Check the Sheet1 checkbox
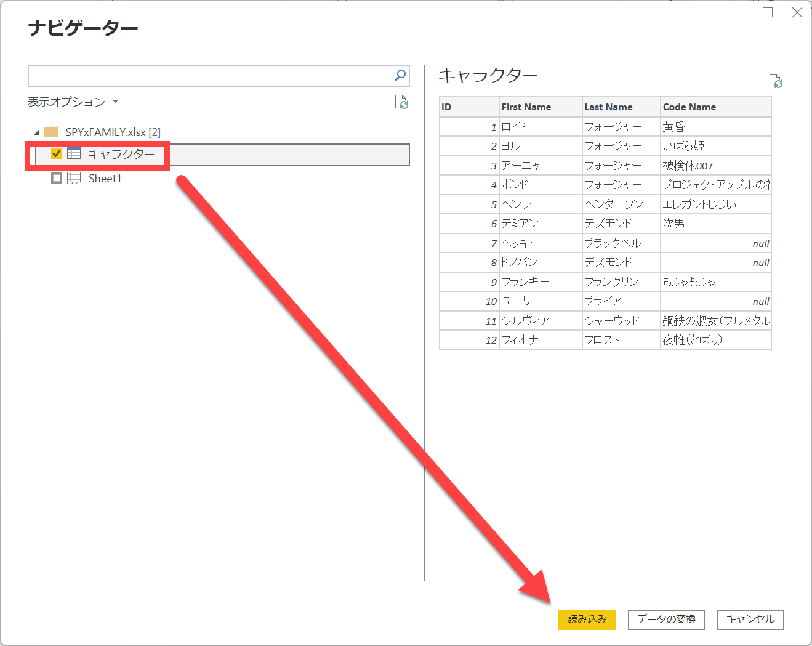Image resolution: width=812 pixels, height=646 pixels. [57, 178]
